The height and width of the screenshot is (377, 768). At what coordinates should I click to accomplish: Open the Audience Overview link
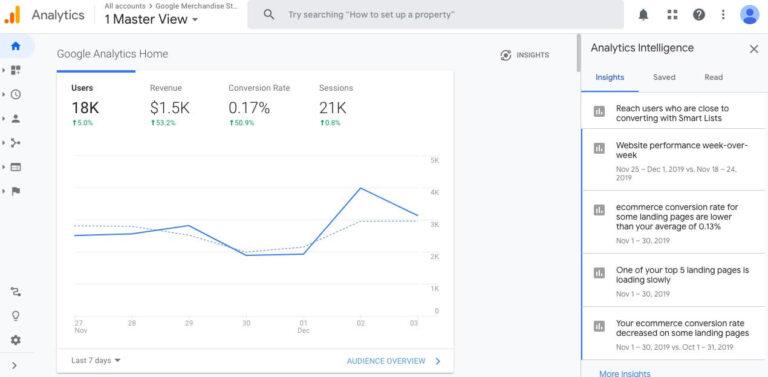coord(394,361)
